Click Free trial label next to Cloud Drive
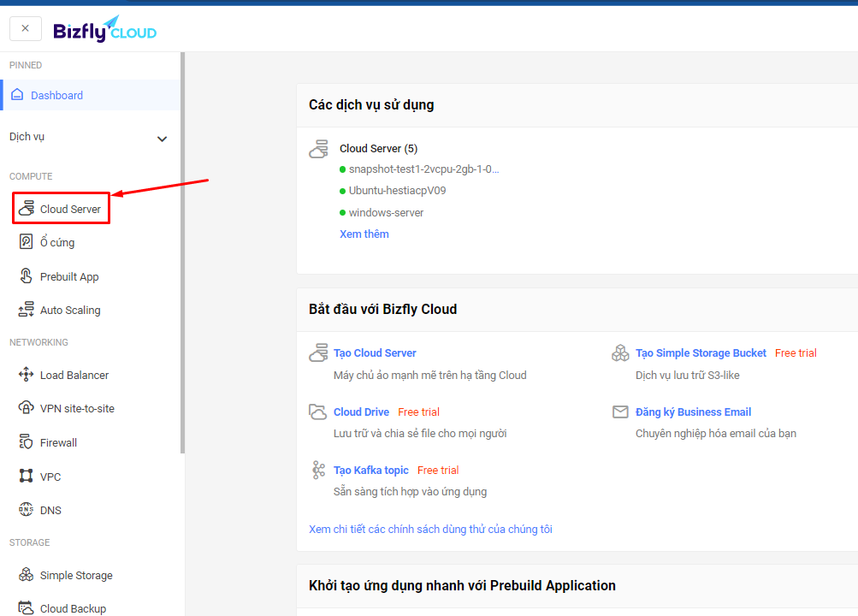 tap(418, 412)
